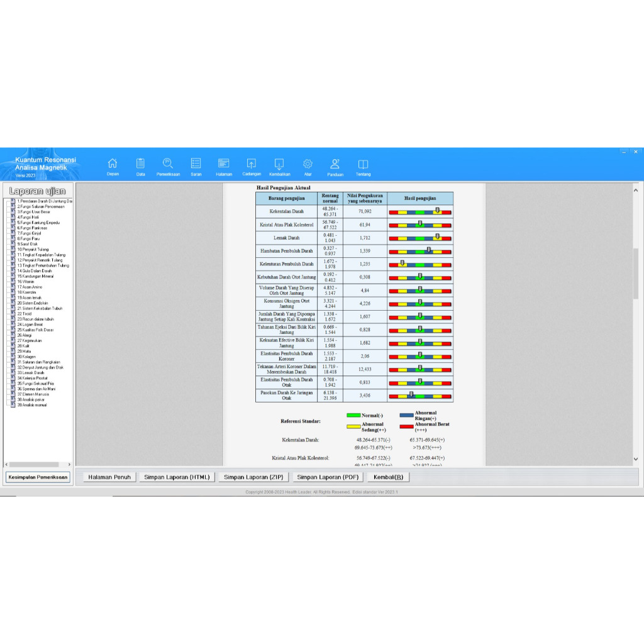
Task: Open the Data clipboard icon
Action: coord(140,164)
